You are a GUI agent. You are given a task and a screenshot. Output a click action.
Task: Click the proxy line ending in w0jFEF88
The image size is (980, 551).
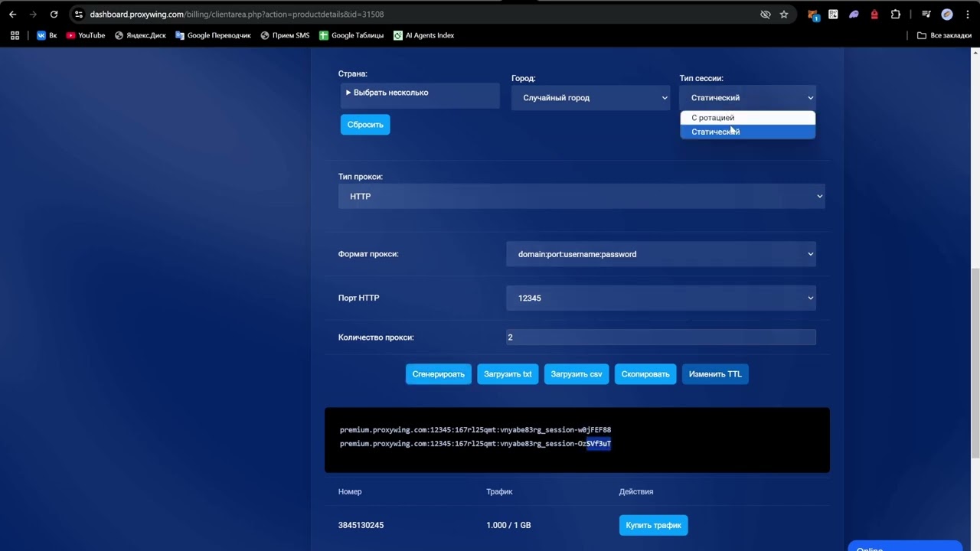[475, 430]
